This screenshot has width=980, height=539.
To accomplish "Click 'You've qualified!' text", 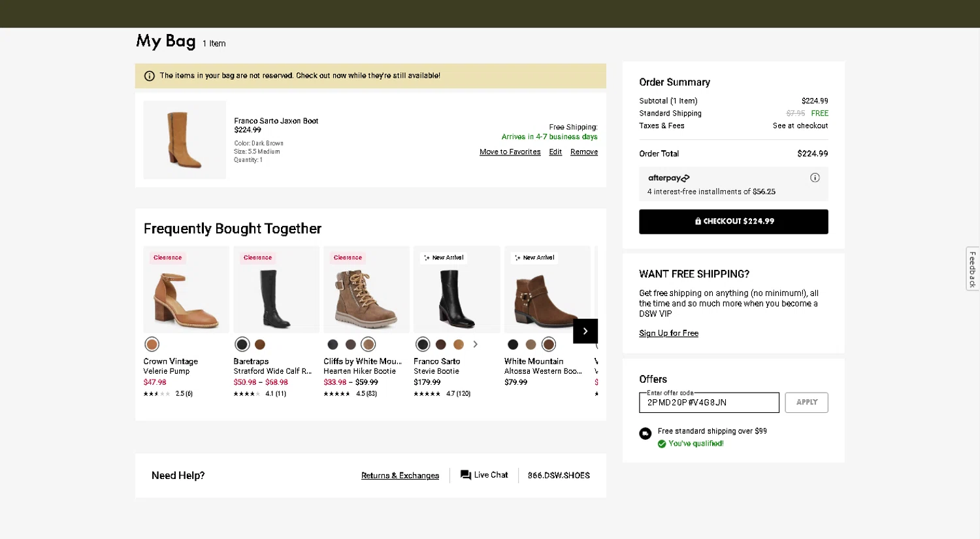I will [x=696, y=444].
